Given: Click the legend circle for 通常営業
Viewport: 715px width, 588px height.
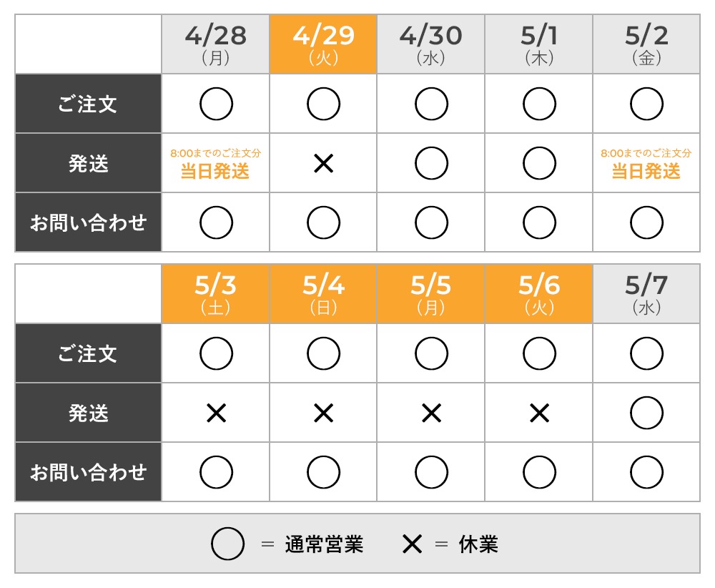Looking at the screenshot, I should (x=227, y=544).
